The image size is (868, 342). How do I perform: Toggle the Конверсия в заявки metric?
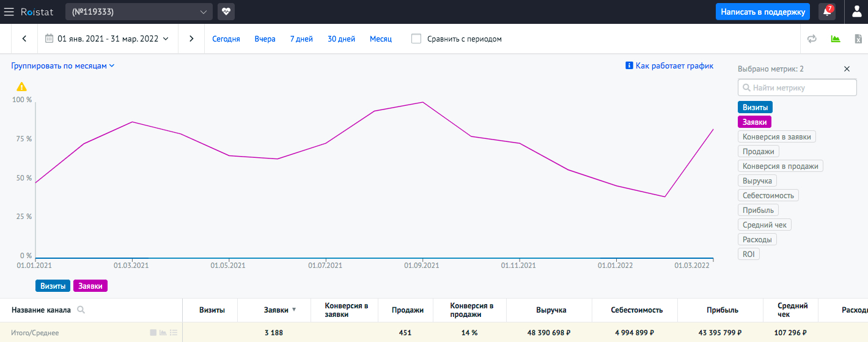point(776,137)
